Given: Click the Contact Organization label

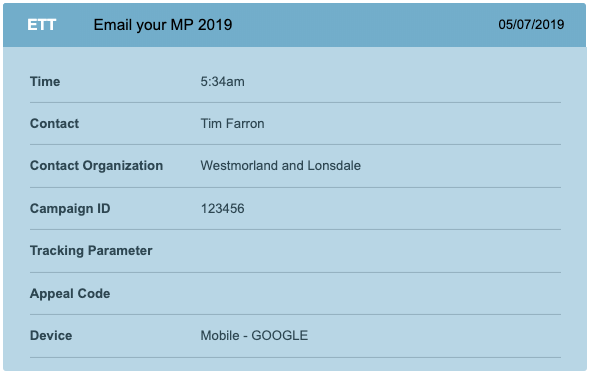Looking at the screenshot, I should pyautogui.click(x=96, y=165).
